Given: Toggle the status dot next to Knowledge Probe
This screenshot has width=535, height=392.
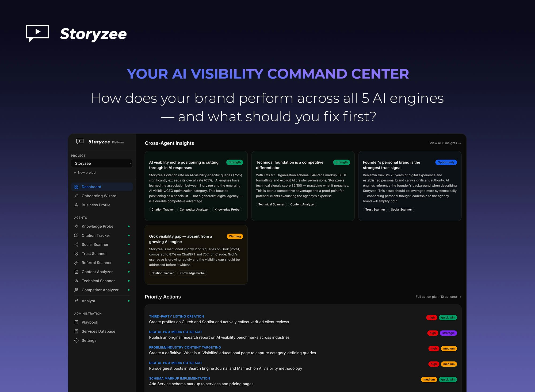Looking at the screenshot, I should pos(129,226).
